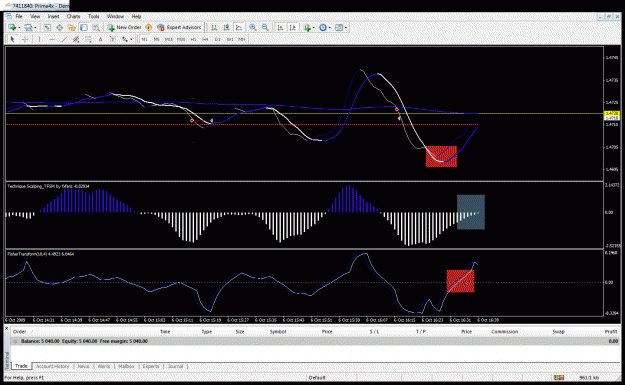Click the Zoom Out magnifier
This screenshot has height=385, width=625.
coord(265,28)
